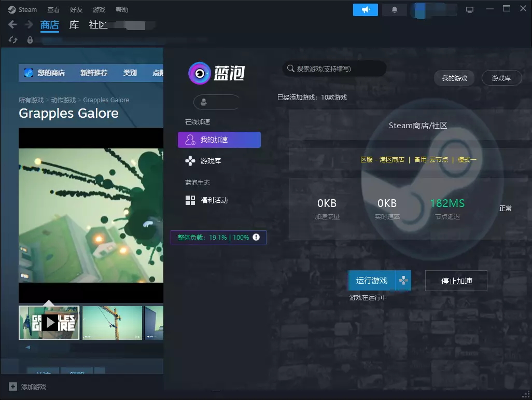Reload the store page
This screenshot has width=532, height=400.
(x=13, y=40)
